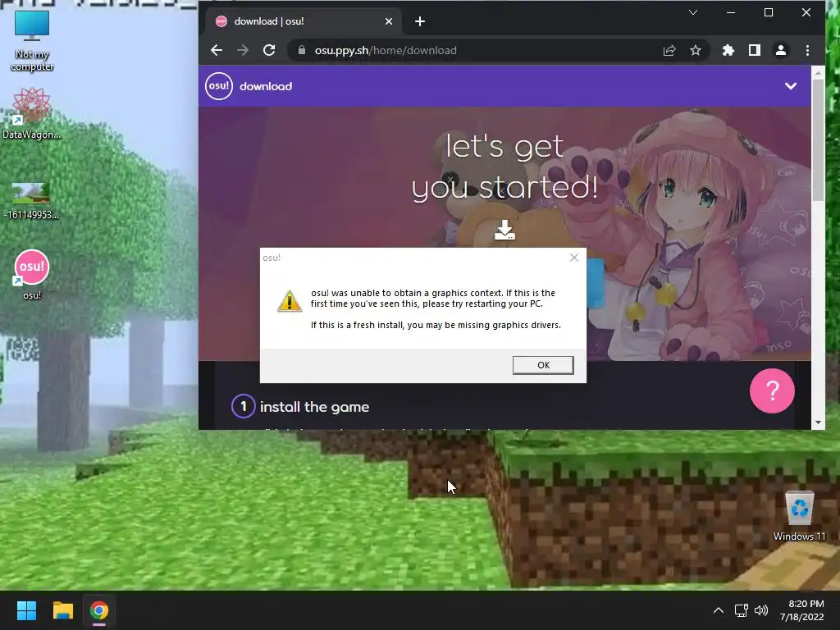840x630 pixels.
Task: Share this page via share icon
Action: click(669, 50)
